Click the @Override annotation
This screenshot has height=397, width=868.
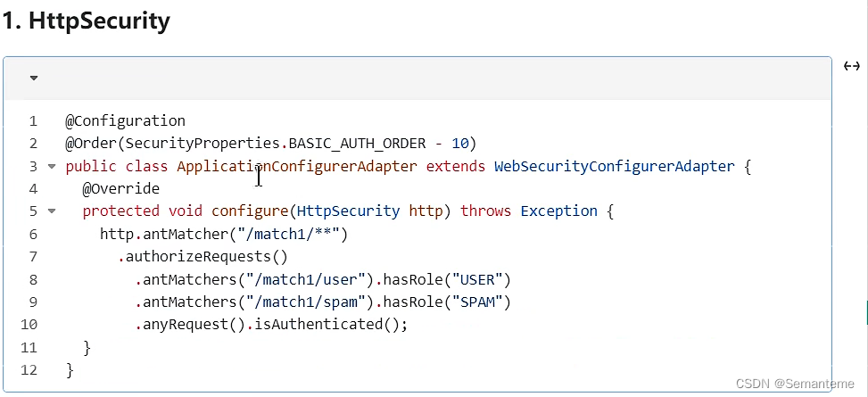[x=120, y=189]
